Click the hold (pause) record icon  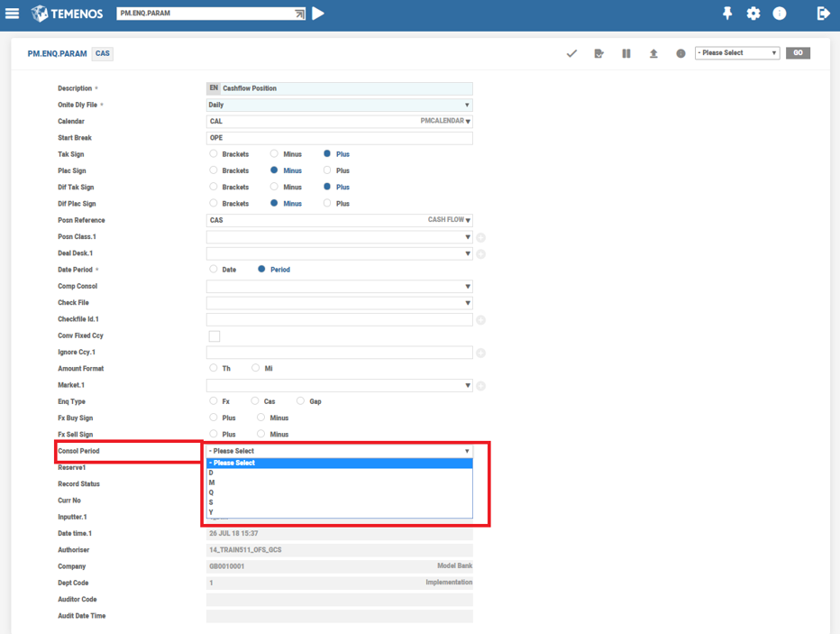pos(626,54)
